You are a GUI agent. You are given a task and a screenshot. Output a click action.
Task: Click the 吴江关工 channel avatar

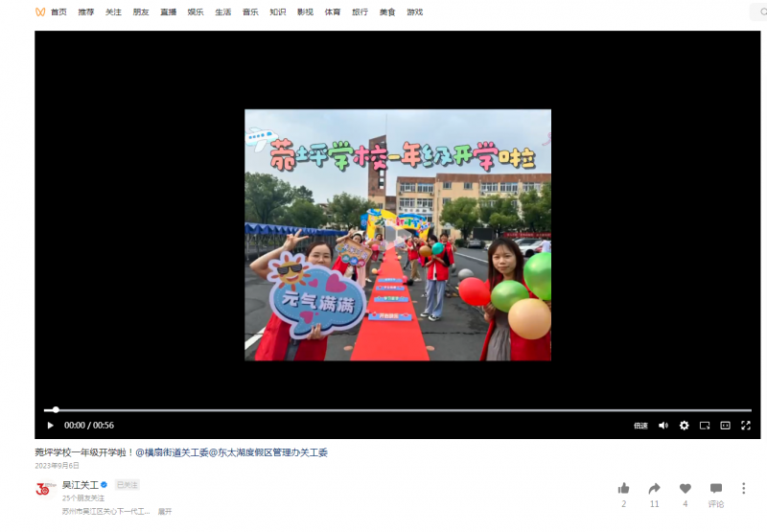(x=45, y=489)
